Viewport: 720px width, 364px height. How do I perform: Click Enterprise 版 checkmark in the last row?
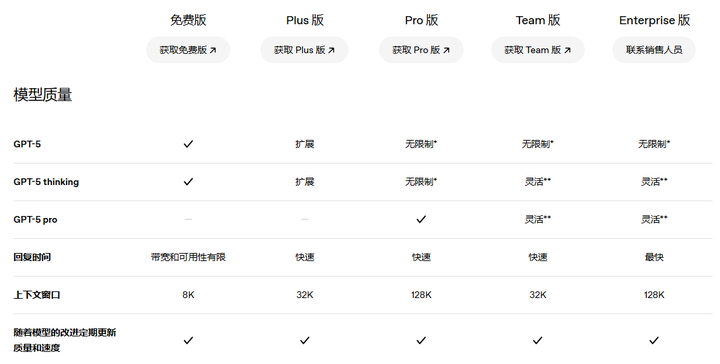pos(654,340)
